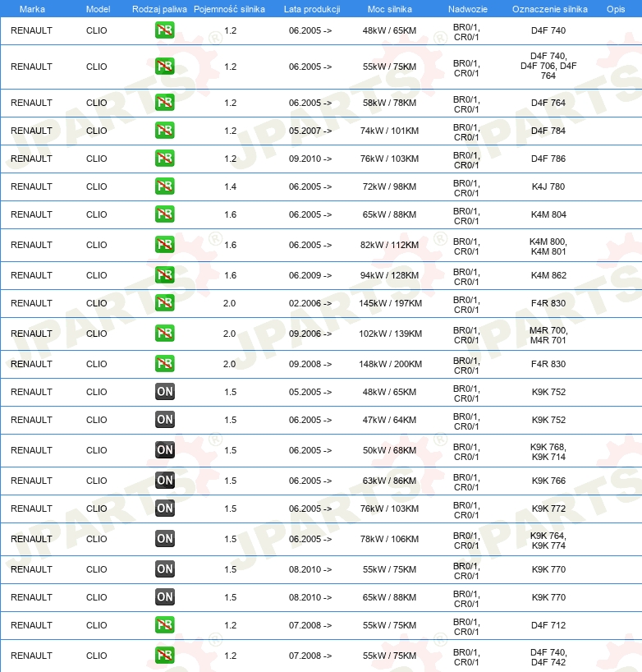
Task: Click the 02.2006 -> production date
Action: coord(310,303)
